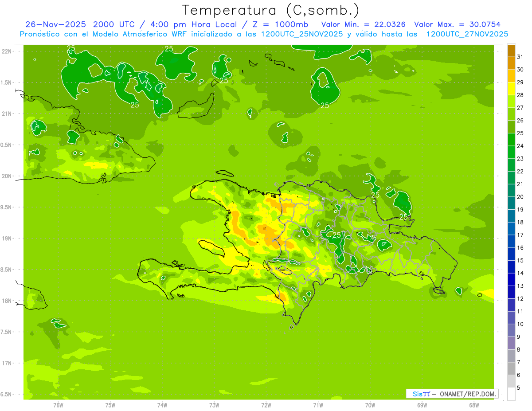Viewport: 532px width, 411px height.
Task: Click the title "Temperatura (C,somb.)"
Action: (270, 10)
